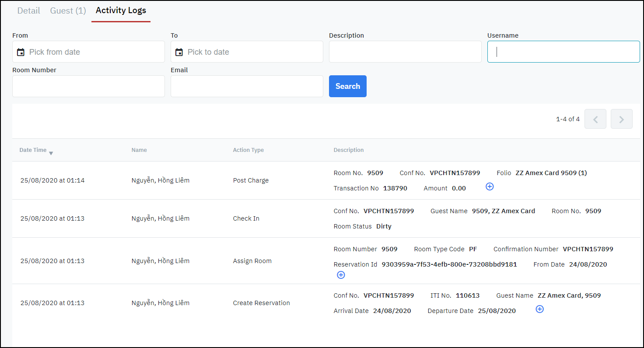The width and height of the screenshot is (644, 348).
Task: Click the Name column header
Action: pos(139,150)
